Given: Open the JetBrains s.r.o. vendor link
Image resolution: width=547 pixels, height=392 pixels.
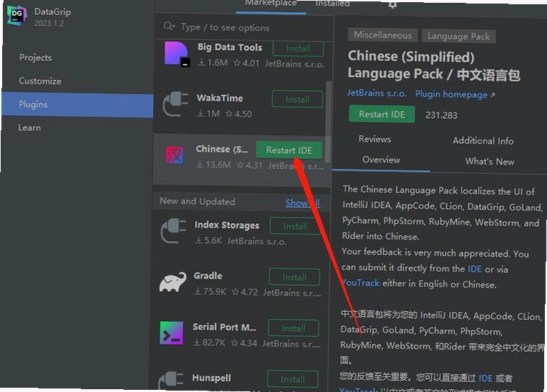Looking at the screenshot, I should tap(377, 93).
